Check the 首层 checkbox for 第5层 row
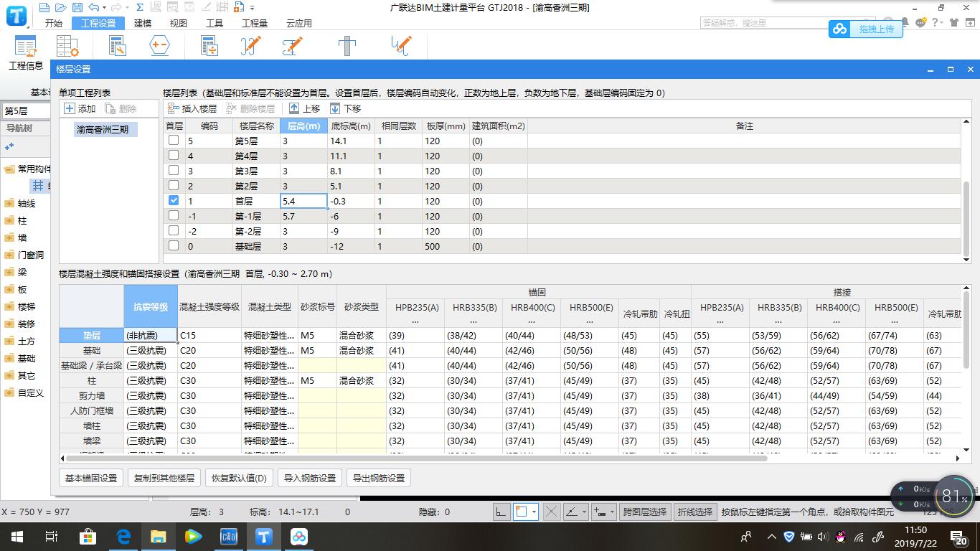The width and height of the screenshot is (980, 551). (x=173, y=141)
